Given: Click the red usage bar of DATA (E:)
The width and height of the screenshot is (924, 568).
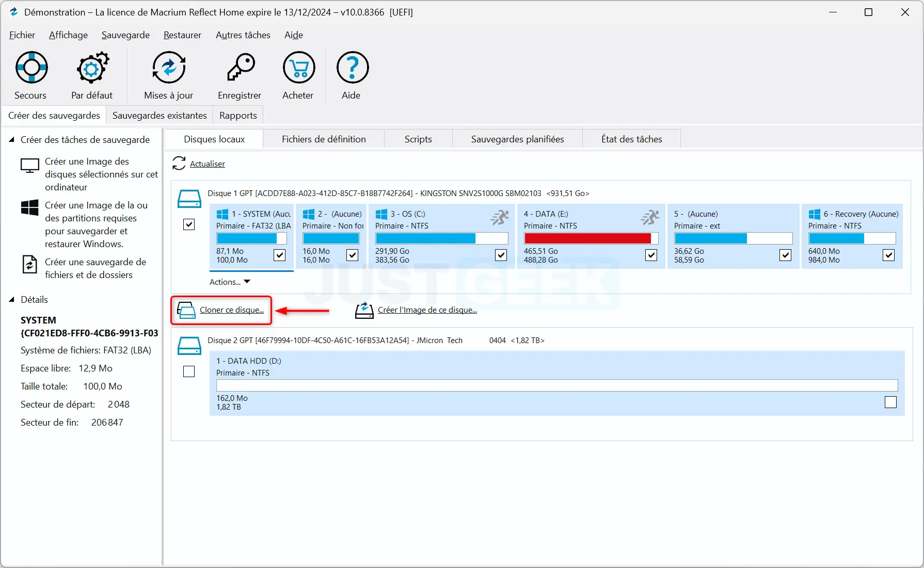Looking at the screenshot, I should (591, 238).
